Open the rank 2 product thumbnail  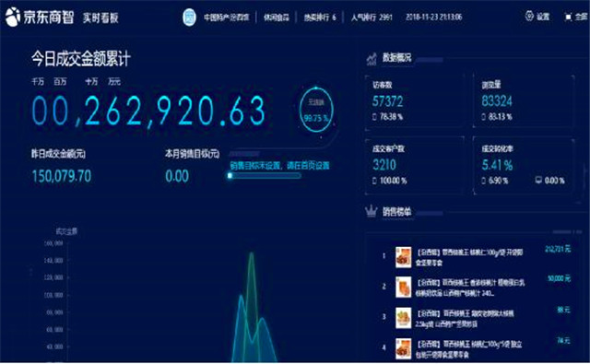[404, 287]
